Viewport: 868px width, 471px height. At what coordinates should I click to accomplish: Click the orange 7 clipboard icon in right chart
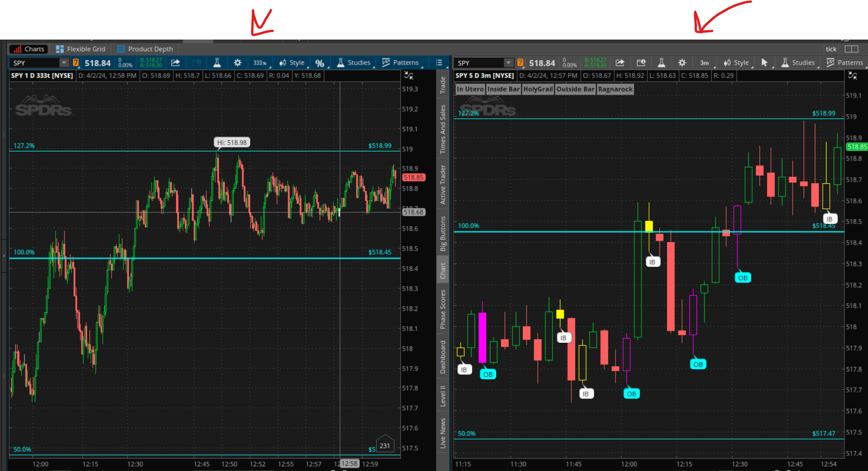tap(520, 63)
